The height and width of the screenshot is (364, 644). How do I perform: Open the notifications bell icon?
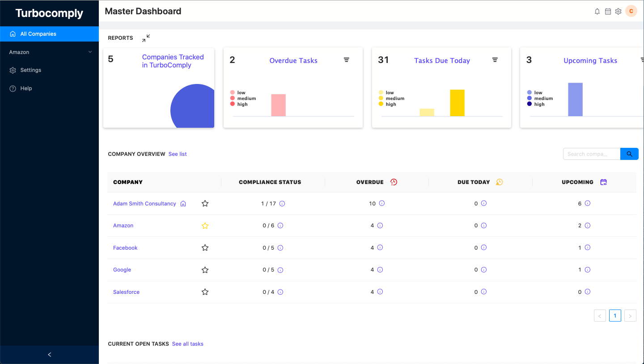(x=597, y=12)
